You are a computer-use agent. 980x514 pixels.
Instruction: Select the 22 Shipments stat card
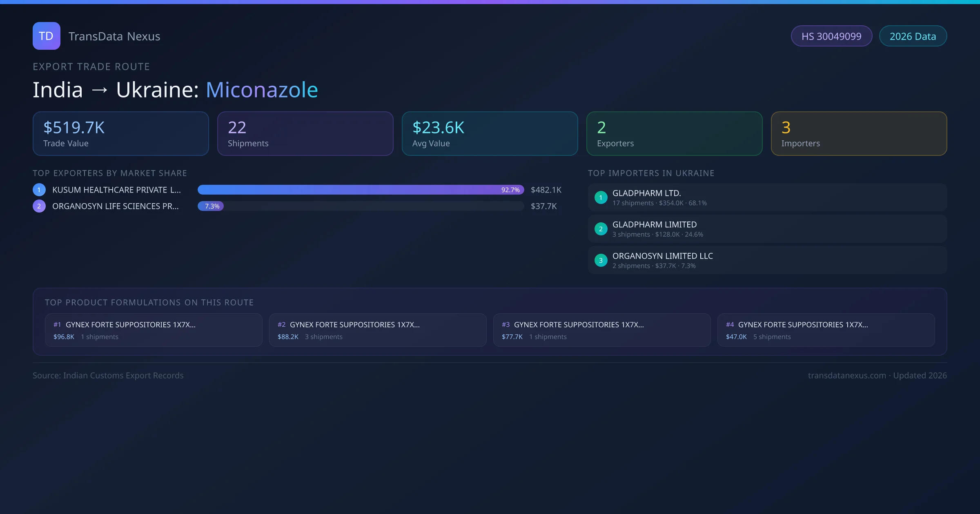click(305, 133)
